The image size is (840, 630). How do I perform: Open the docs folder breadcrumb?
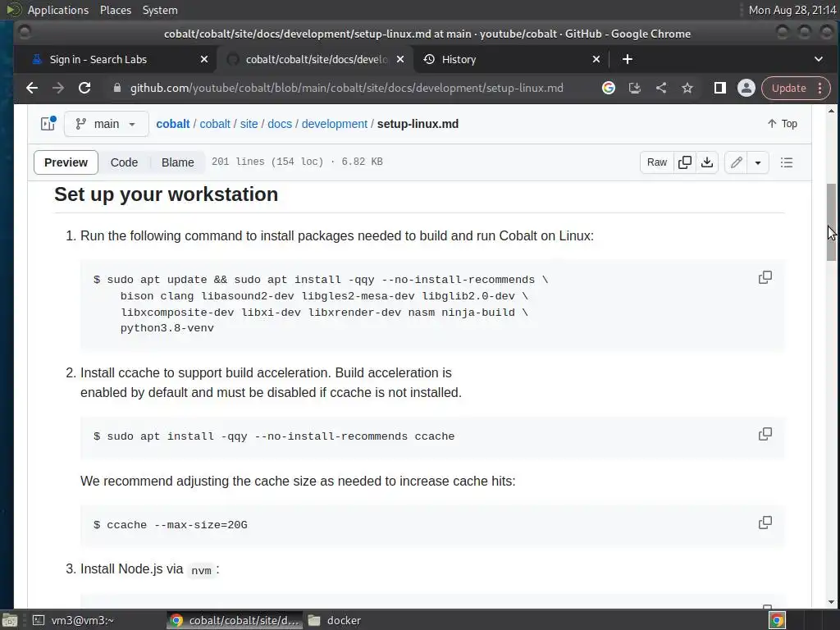click(x=280, y=124)
